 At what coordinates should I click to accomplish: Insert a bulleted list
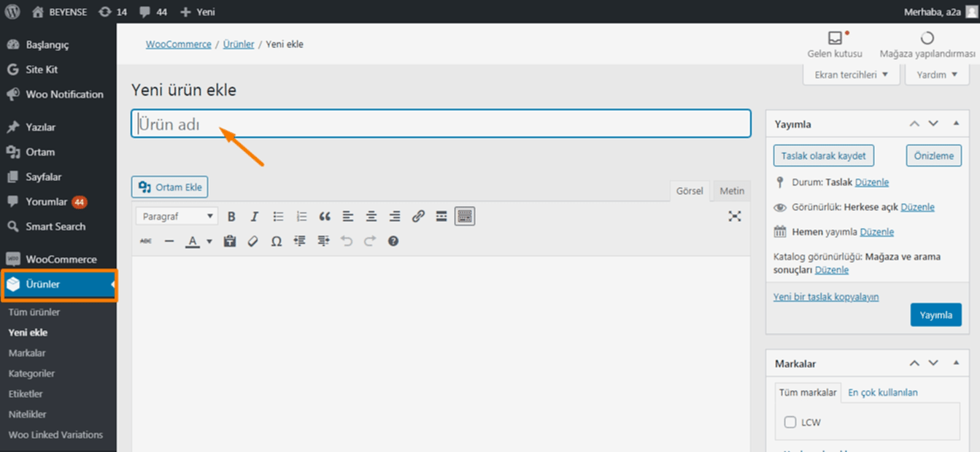click(x=278, y=216)
